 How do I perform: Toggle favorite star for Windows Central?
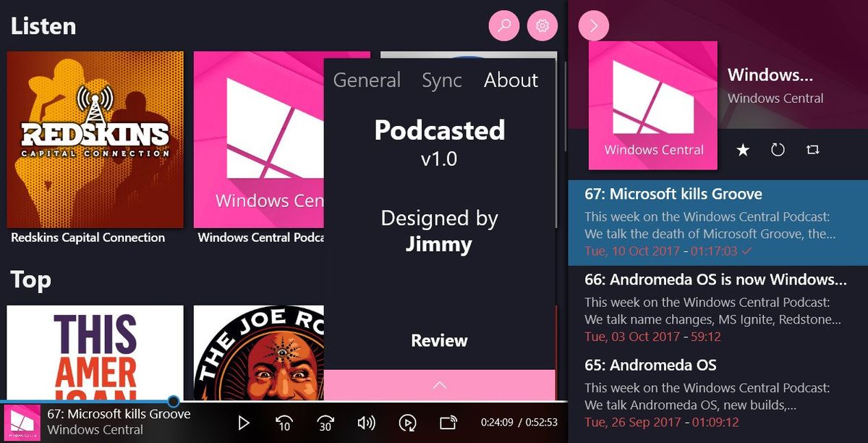(x=743, y=151)
